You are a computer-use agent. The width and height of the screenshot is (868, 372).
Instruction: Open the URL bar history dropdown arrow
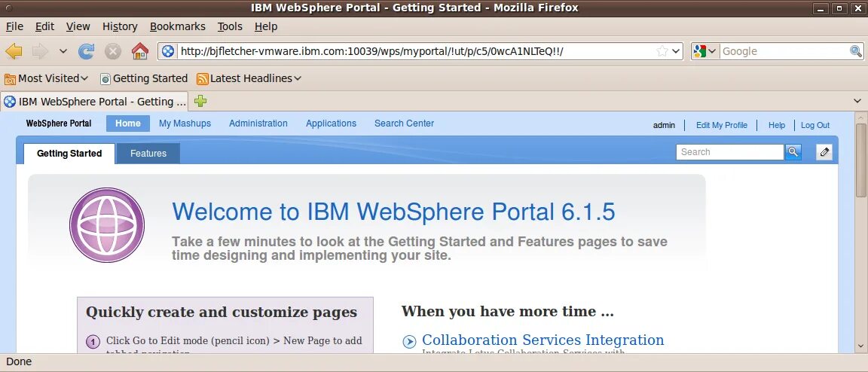coord(676,51)
